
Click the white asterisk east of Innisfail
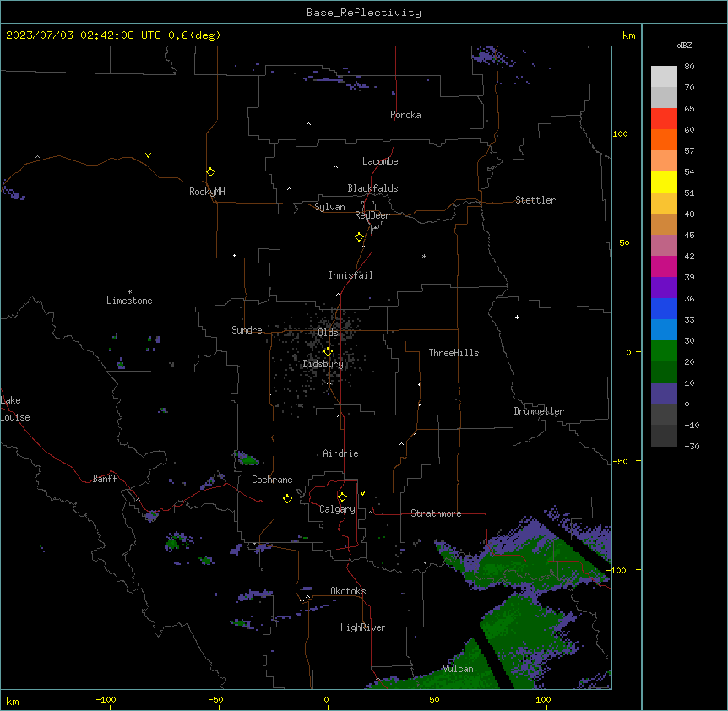click(x=424, y=256)
